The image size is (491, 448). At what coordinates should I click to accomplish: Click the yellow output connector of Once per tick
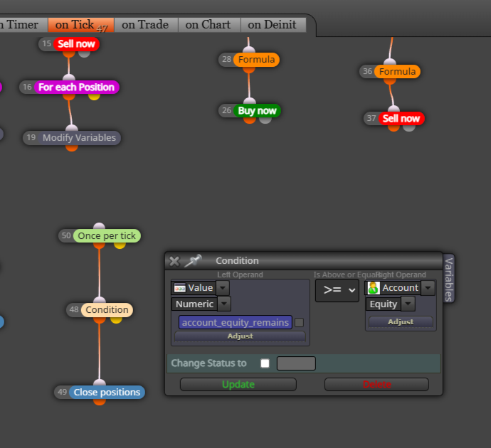coord(120,245)
